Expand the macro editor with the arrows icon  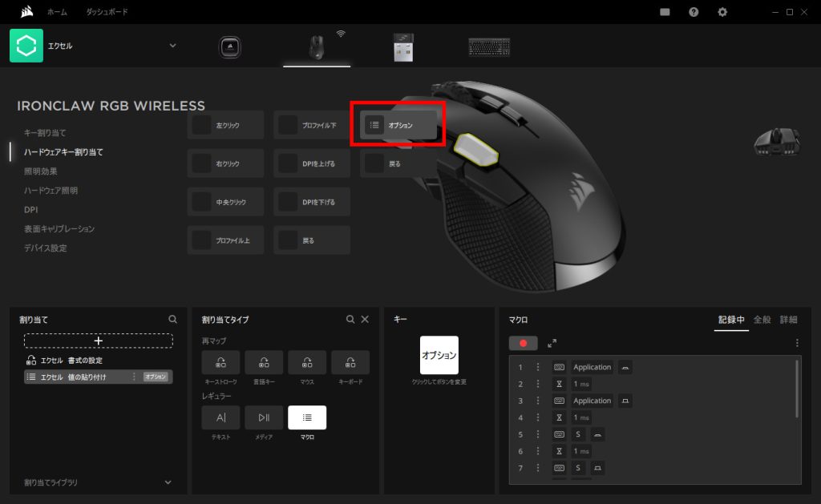pyautogui.click(x=552, y=343)
